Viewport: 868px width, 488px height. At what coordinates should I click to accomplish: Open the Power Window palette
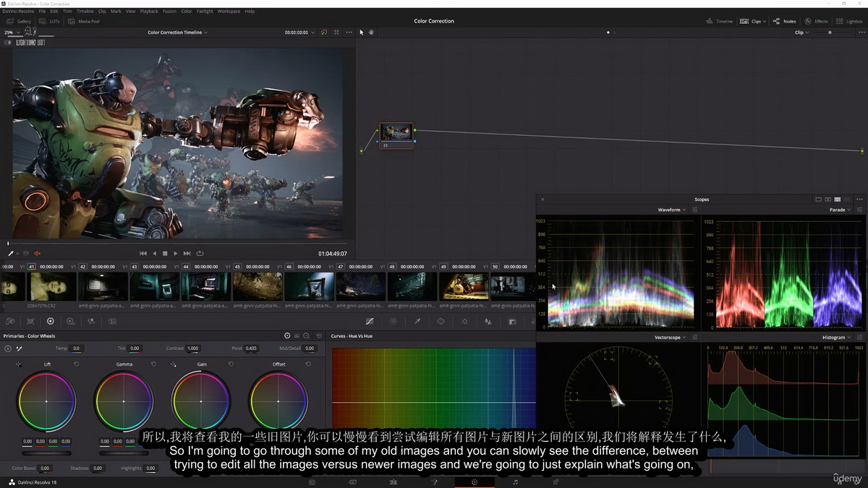[x=441, y=321]
